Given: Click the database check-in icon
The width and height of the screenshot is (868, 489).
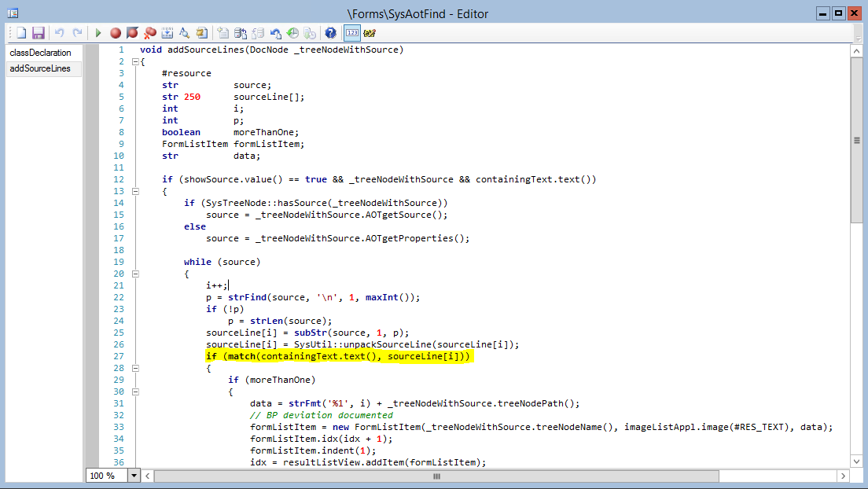Looking at the screenshot, I should (241, 33).
